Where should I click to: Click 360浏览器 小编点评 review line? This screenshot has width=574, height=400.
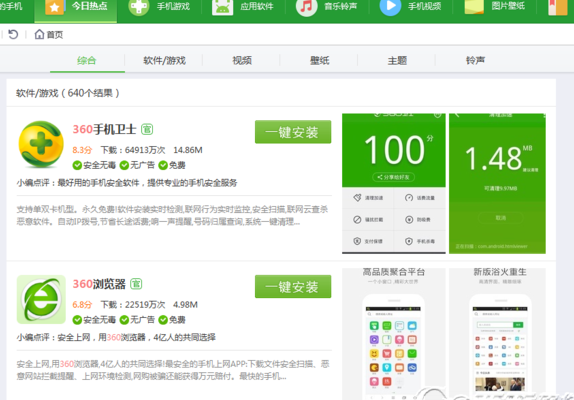coord(116,337)
